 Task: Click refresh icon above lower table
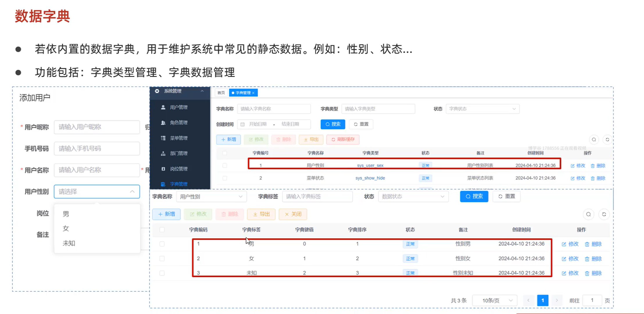pyautogui.click(x=604, y=214)
